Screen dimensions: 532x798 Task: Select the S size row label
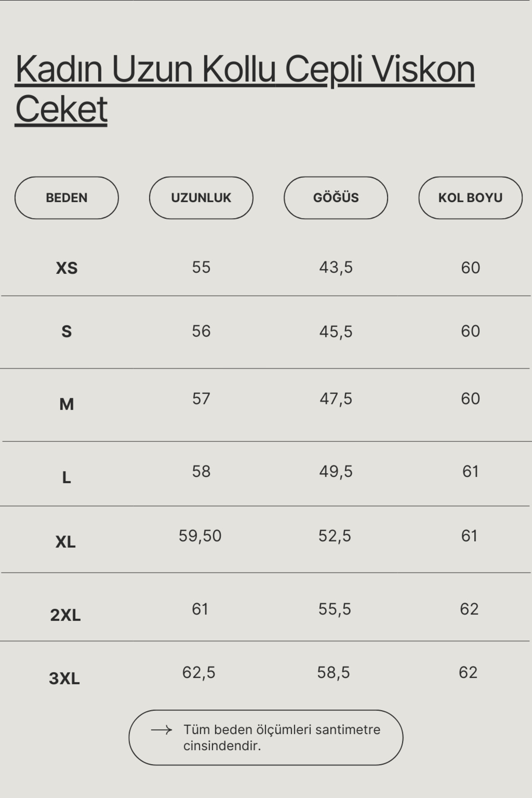[x=66, y=332]
